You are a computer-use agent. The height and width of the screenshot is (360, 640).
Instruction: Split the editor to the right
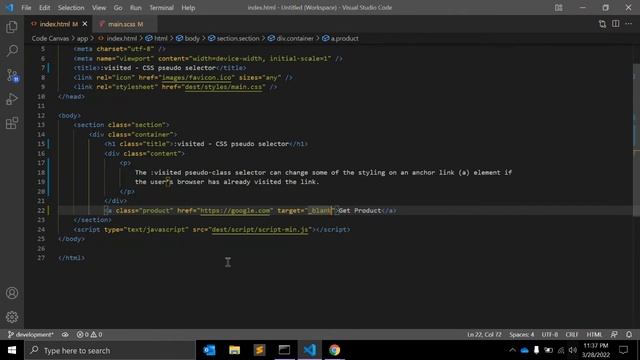pyautogui.click(x=616, y=24)
